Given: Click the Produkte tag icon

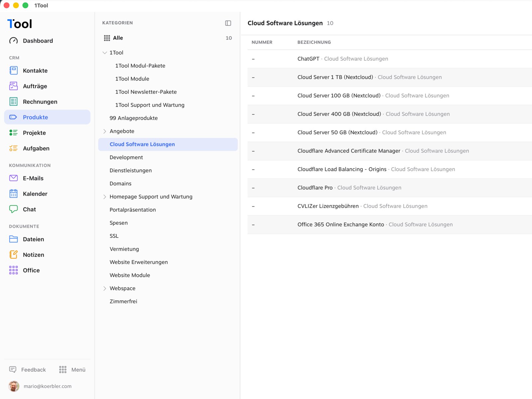Looking at the screenshot, I should point(14,117).
